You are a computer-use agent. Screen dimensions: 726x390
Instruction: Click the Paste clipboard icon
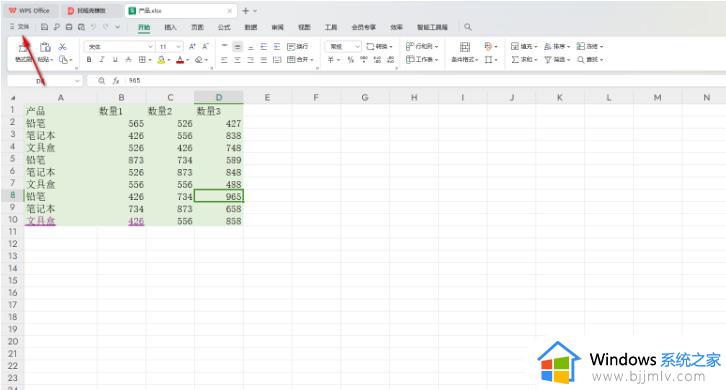tap(45, 47)
